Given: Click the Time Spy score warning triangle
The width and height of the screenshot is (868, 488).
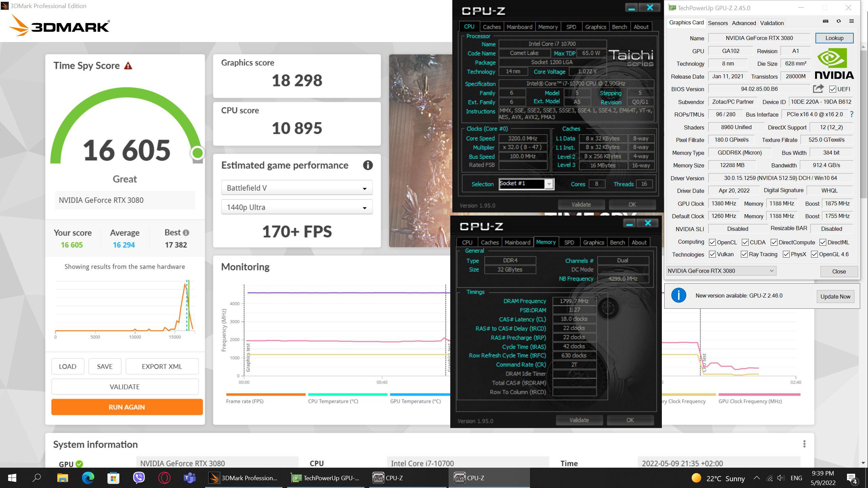Looking at the screenshot, I should [128, 66].
